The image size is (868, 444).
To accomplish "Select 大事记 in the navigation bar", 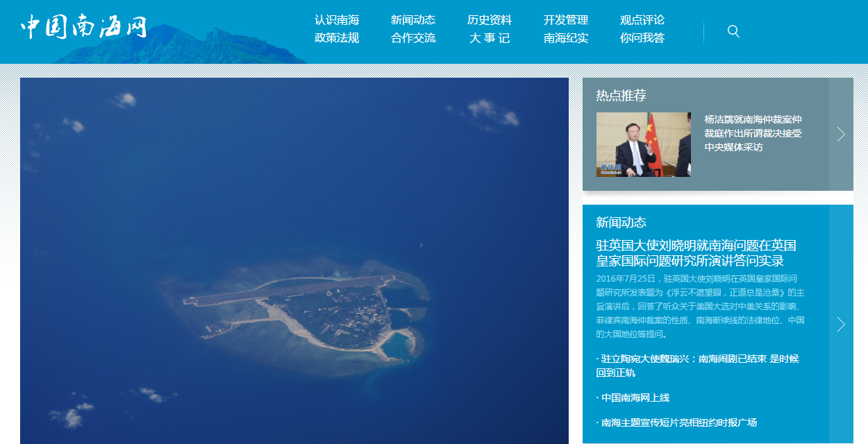I will pyautogui.click(x=490, y=38).
